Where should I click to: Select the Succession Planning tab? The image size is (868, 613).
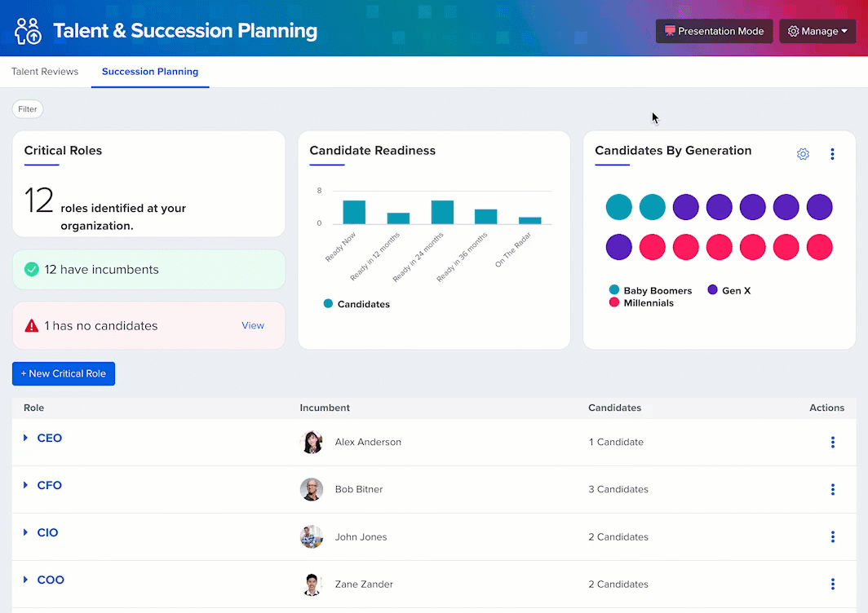(x=150, y=72)
